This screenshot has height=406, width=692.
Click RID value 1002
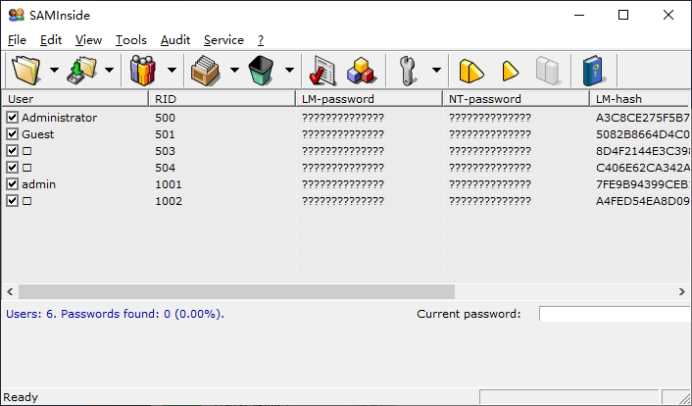point(168,201)
